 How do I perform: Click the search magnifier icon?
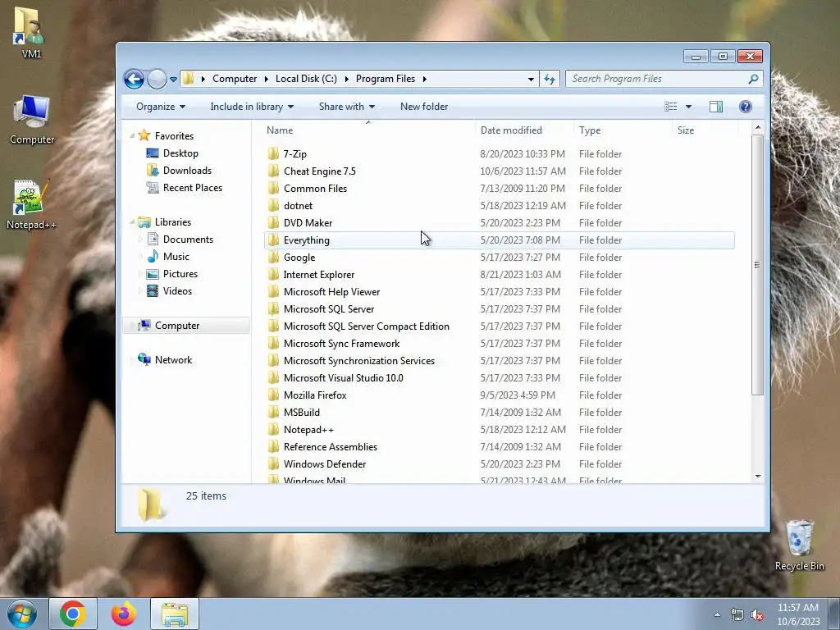[753, 79]
